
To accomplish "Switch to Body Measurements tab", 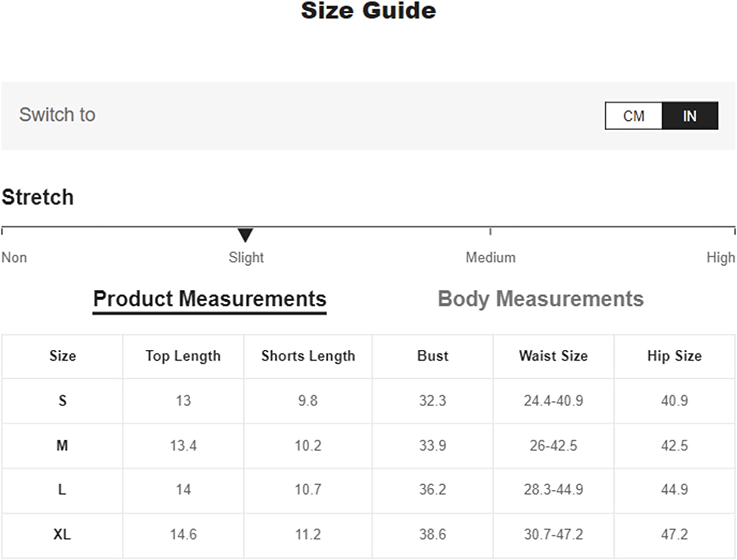I will (x=540, y=299).
